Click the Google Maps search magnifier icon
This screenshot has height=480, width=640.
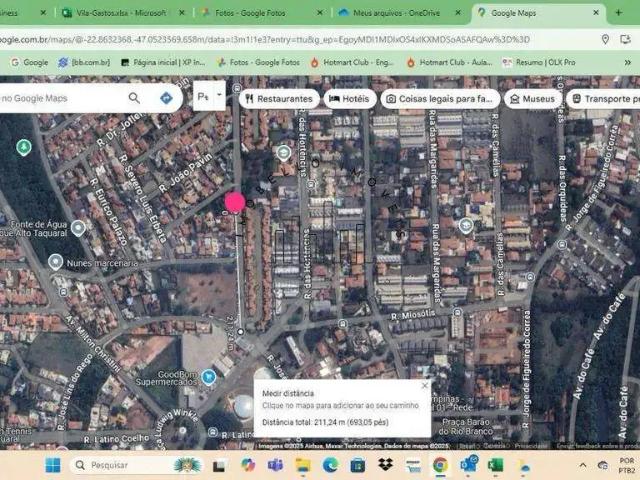[x=134, y=98]
